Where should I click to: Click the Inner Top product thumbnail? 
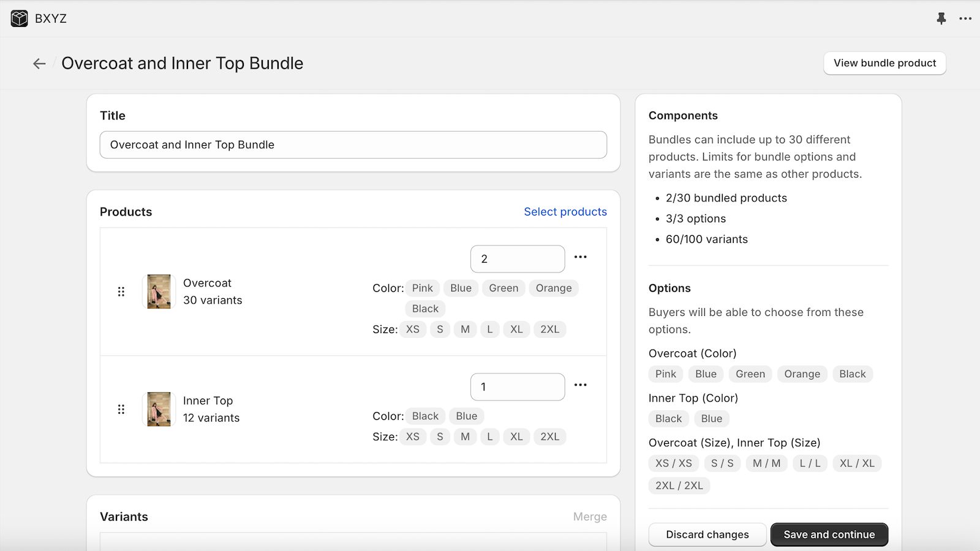click(x=159, y=409)
